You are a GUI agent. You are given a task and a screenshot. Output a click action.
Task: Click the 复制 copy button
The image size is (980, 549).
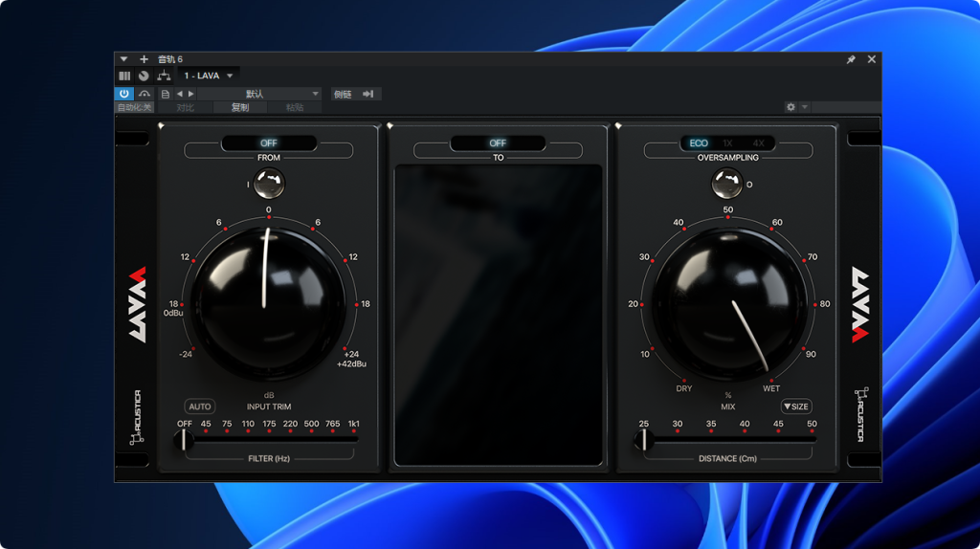tap(240, 107)
